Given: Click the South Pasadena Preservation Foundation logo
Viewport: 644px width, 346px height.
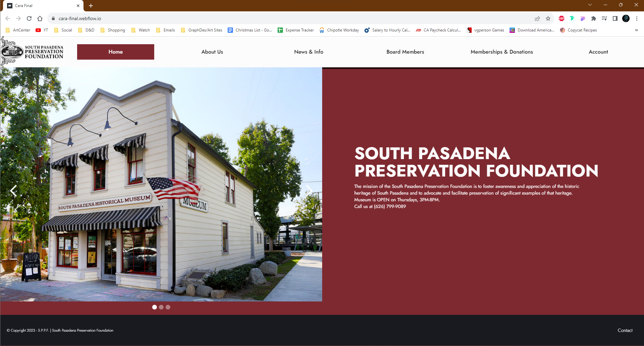Looking at the screenshot, I should click(32, 52).
